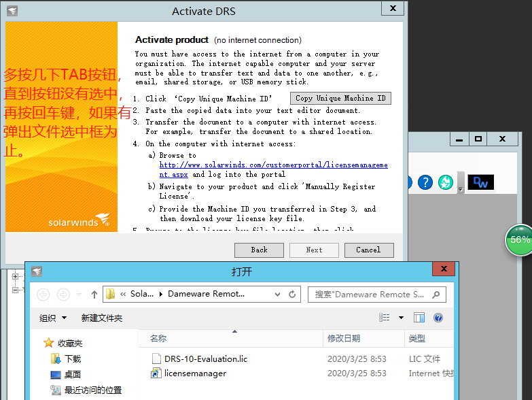532x400 pixels.
Task: Sort by 修改日期 column header
Action: point(363,339)
